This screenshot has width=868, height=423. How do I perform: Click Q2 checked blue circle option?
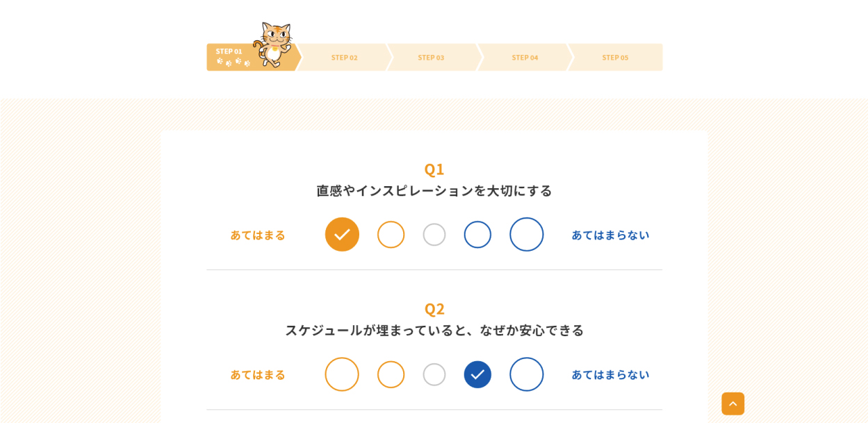point(477,374)
